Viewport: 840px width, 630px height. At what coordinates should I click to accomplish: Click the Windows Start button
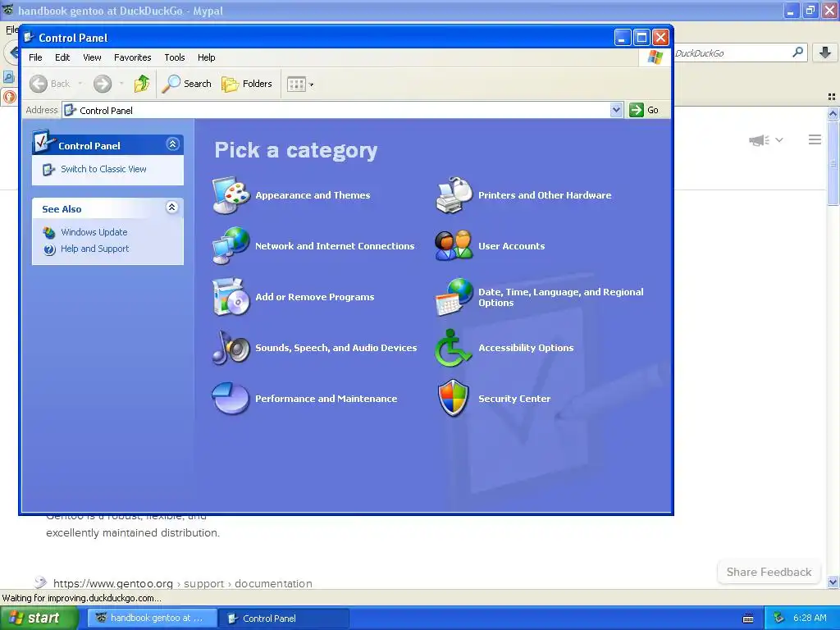39,618
